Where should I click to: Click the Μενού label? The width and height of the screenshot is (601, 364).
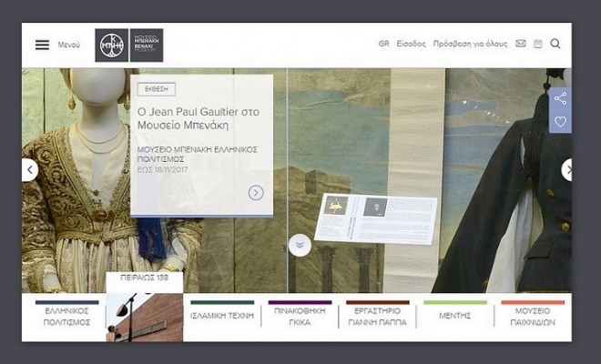click(x=69, y=45)
